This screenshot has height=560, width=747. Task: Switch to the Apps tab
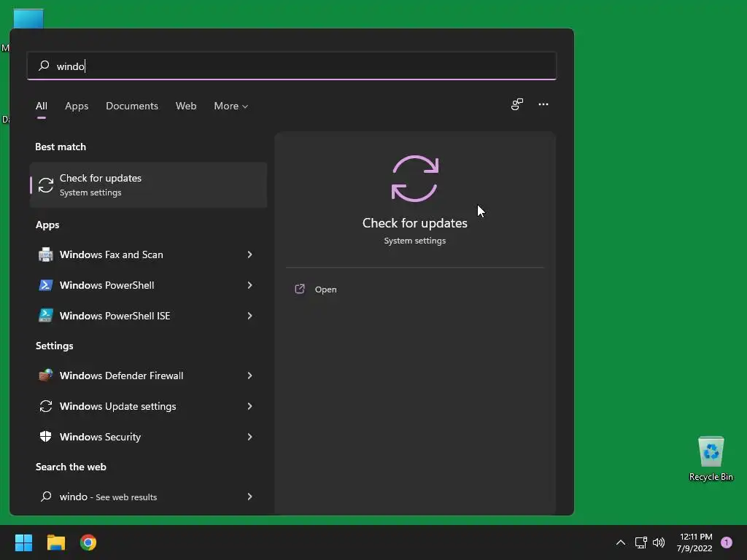[x=77, y=106]
